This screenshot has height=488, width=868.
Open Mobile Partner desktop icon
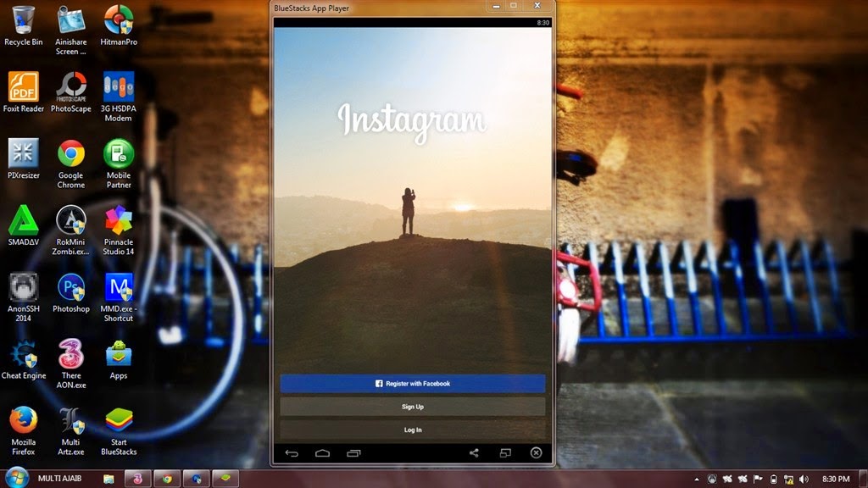click(119, 164)
